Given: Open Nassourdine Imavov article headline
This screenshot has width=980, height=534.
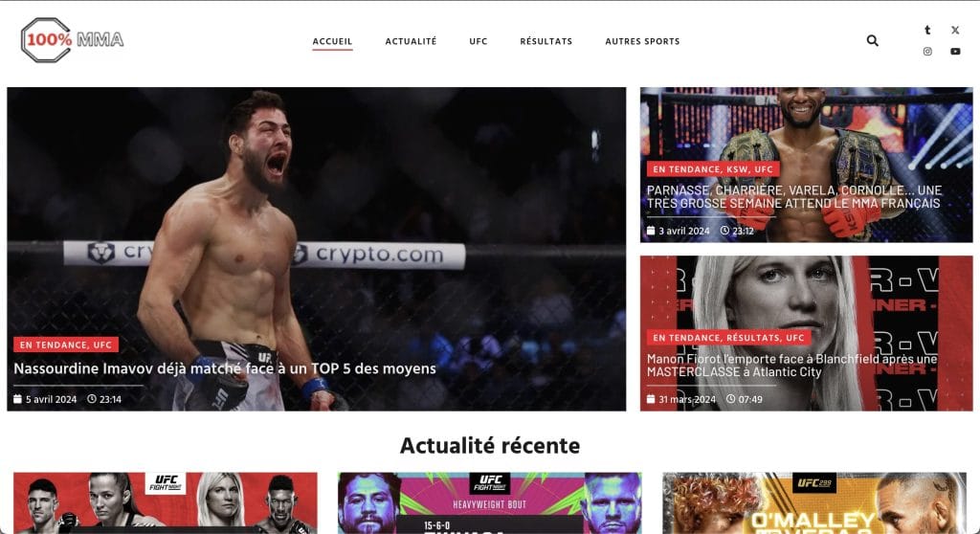Looking at the screenshot, I should click(225, 369).
